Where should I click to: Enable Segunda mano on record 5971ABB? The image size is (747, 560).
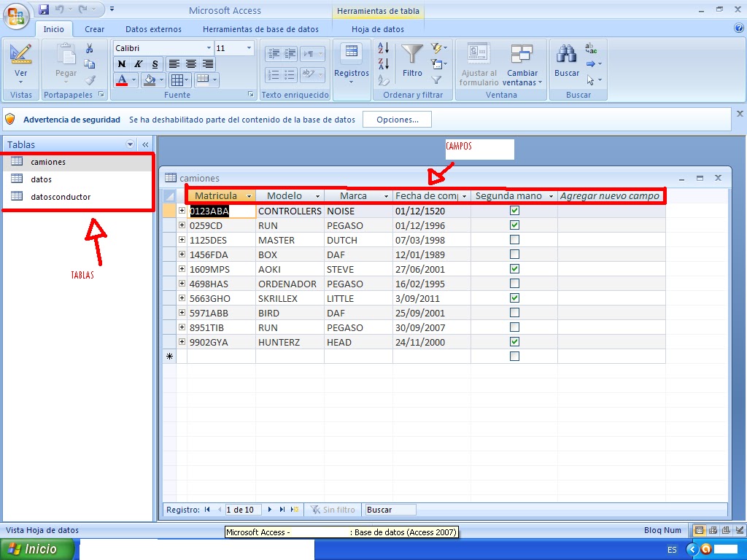pyautogui.click(x=515, y=313)
